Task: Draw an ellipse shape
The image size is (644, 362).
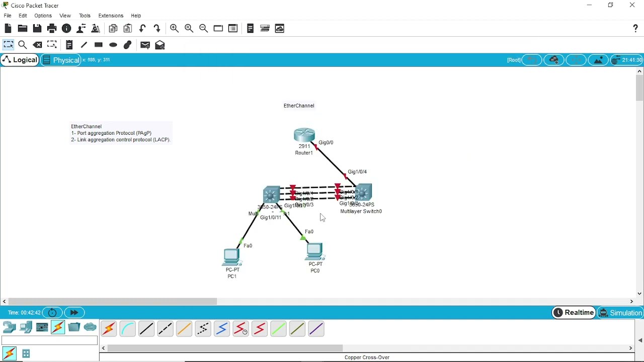Action: [x=113, y=45]
